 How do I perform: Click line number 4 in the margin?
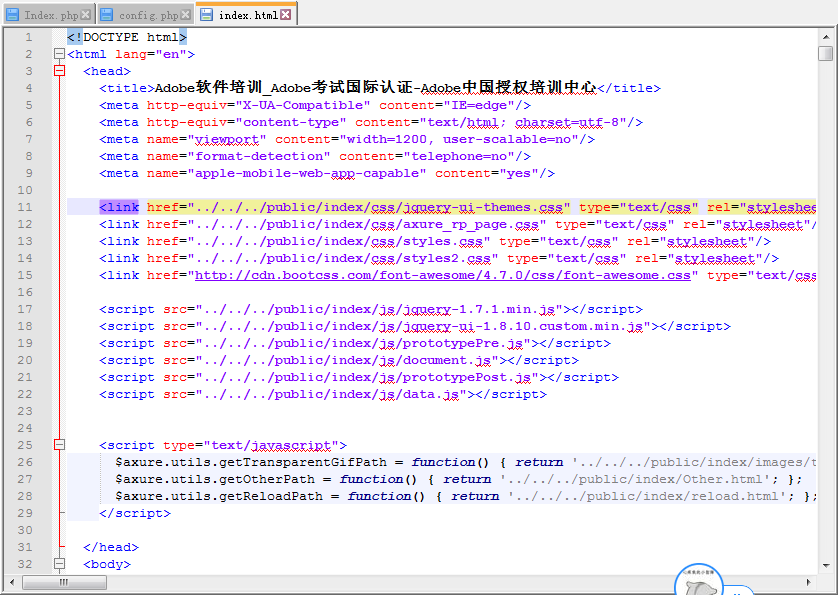point(28,88)
